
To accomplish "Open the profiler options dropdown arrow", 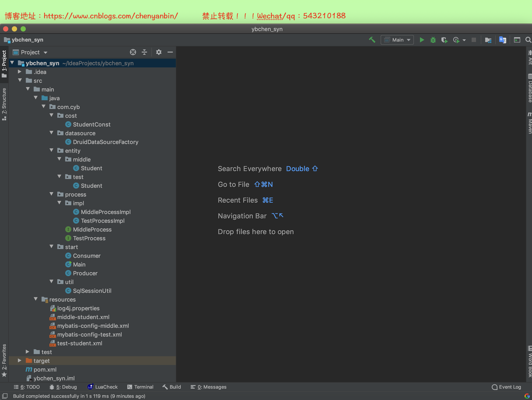I will pyautogui.click(x=464, y=40).
